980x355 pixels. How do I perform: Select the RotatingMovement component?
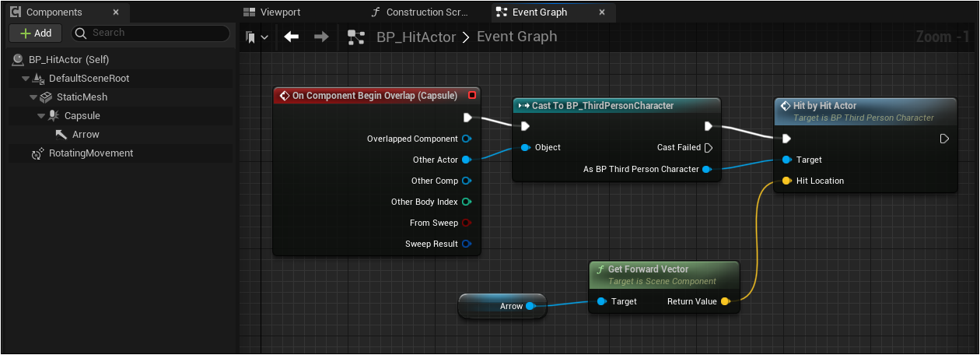(91, 153)
